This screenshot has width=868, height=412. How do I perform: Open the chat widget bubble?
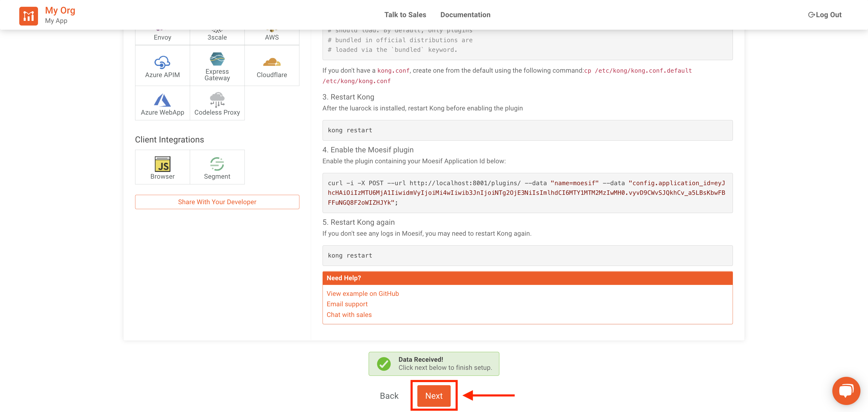pyautogui.click(x=846, y=390)
